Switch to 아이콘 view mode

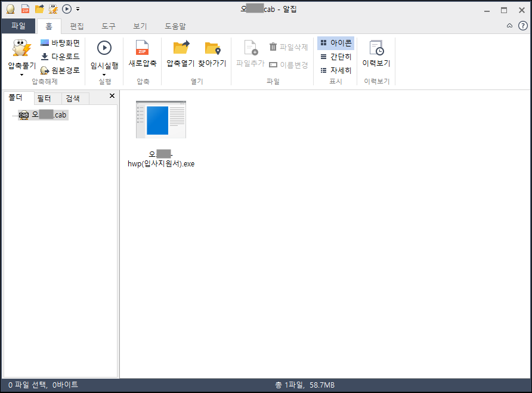[x=336, y=43]
